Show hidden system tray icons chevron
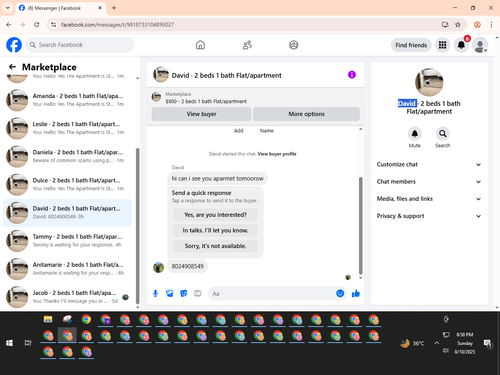This screenshot has width=500, height=375. 436,343
